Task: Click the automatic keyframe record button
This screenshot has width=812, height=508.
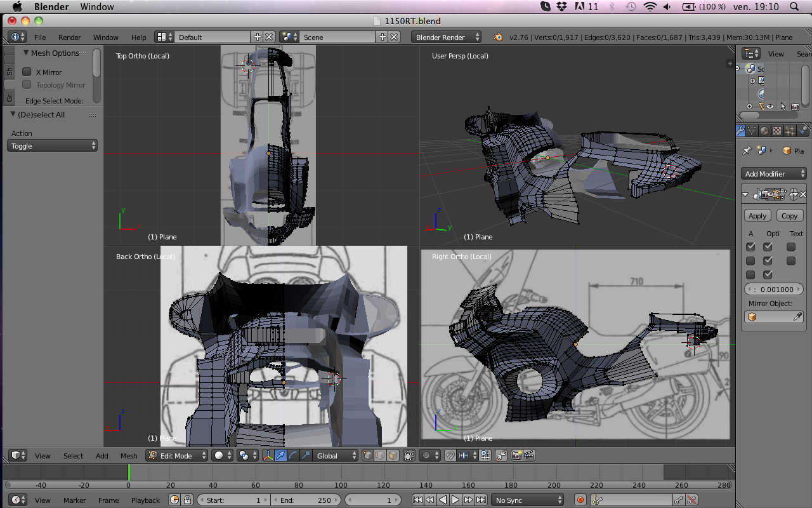Action: [580, 500]
